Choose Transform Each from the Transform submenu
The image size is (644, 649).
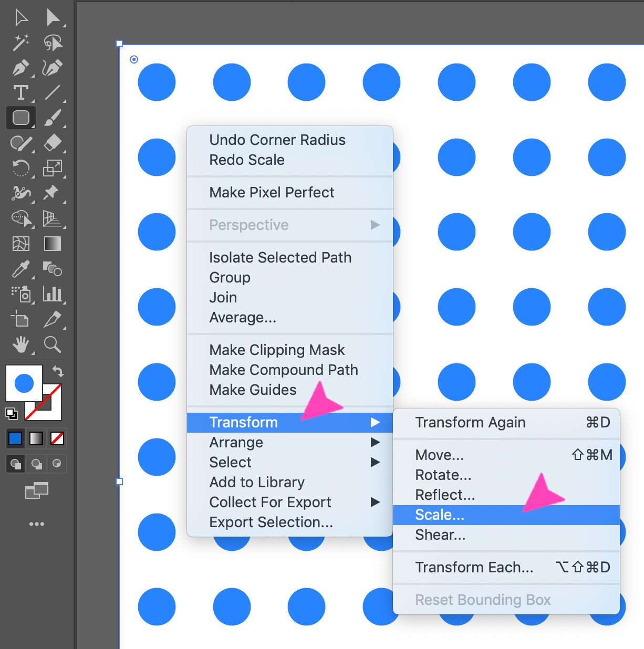474,567
